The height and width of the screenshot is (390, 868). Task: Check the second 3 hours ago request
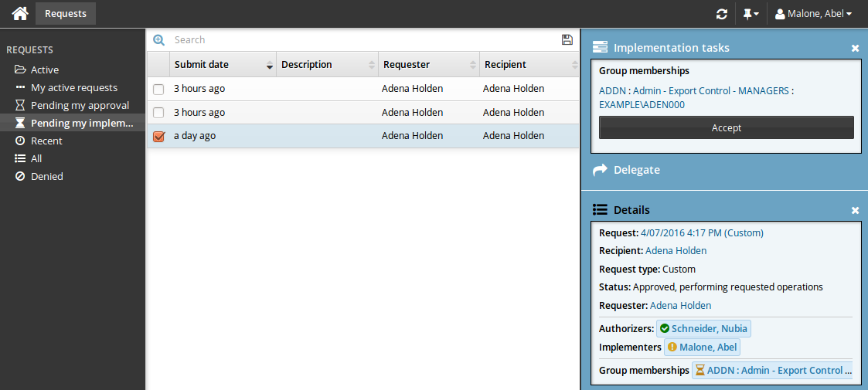click(158, 113)
